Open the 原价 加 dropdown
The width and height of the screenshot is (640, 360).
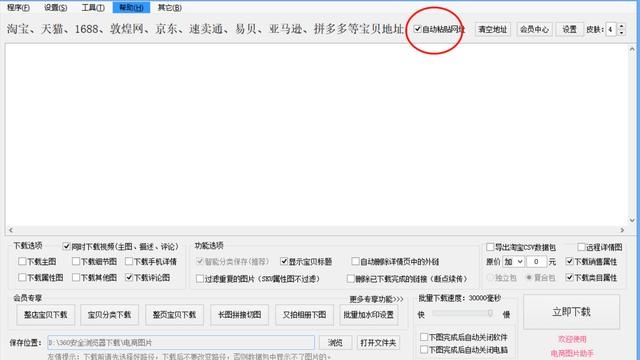tap(513, 262)
